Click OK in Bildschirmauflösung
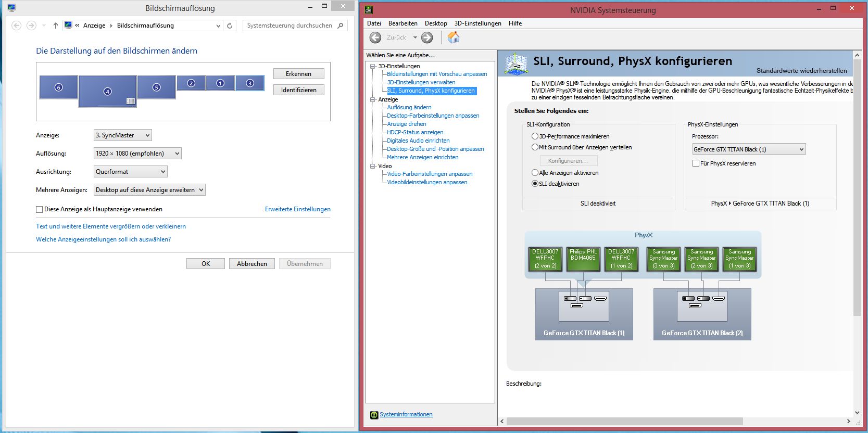This screenshot has height=433, width=868. click(x=206, y=264)
